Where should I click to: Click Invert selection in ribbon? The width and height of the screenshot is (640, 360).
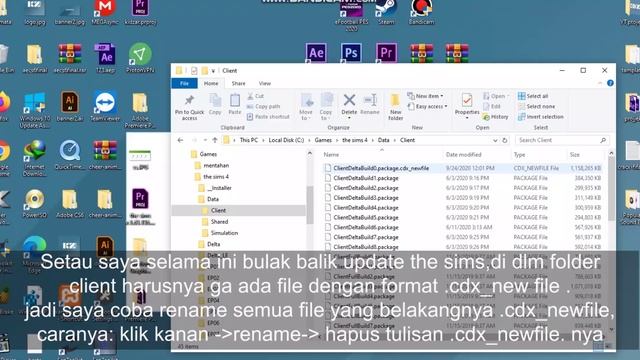[x=541, y=117]
